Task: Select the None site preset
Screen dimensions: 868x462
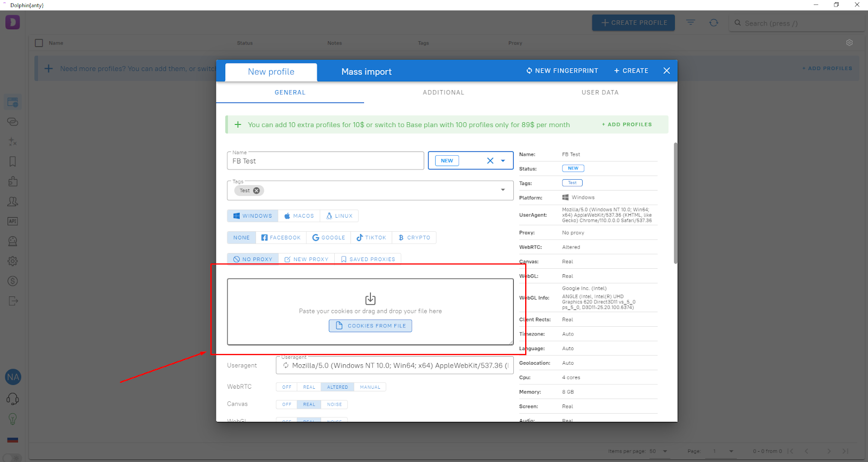Action: (241, 238)
